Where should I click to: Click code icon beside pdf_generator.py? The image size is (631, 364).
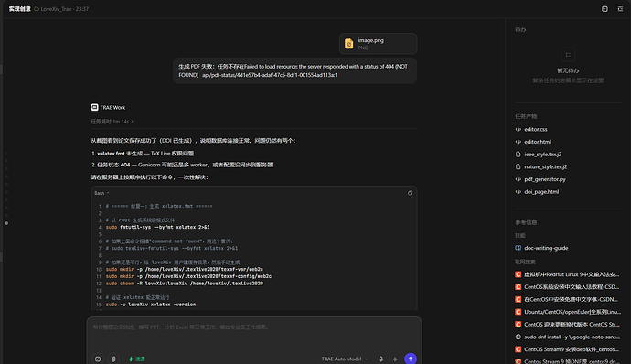tap(518, 179)
